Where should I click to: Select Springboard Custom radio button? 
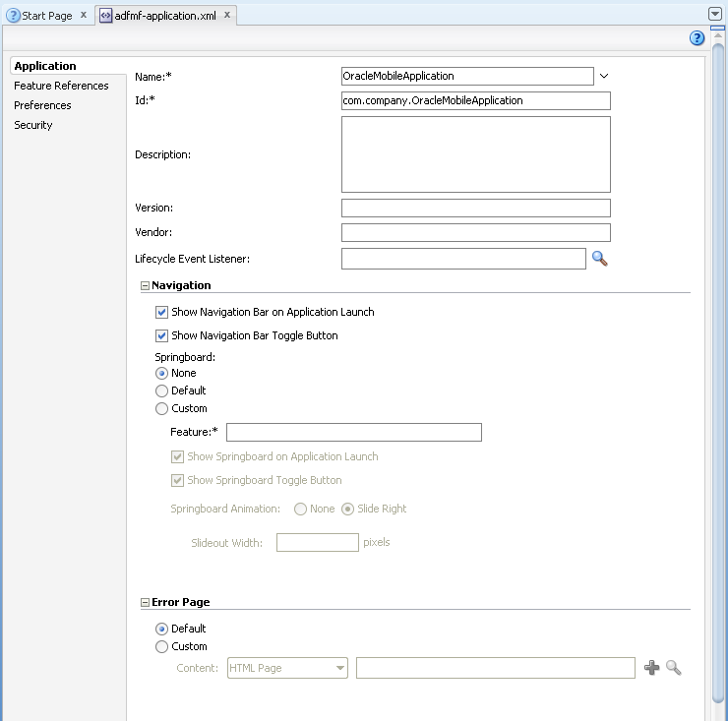(161, 408)
